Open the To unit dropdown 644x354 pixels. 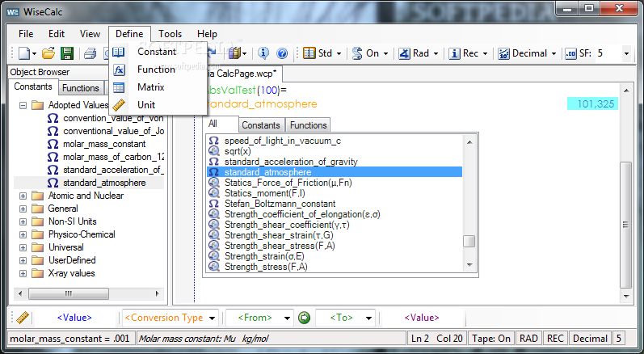[x=368, y=318]
